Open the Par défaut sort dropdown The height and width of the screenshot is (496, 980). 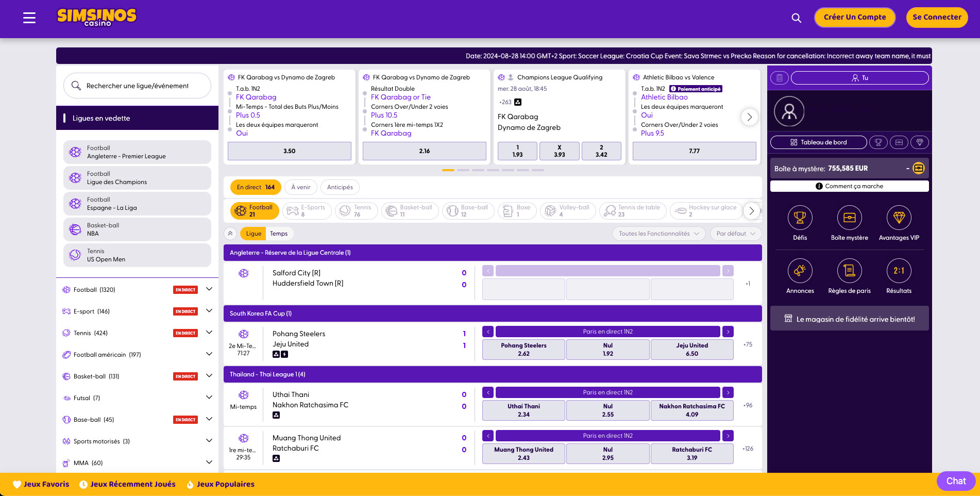point(735,234)
